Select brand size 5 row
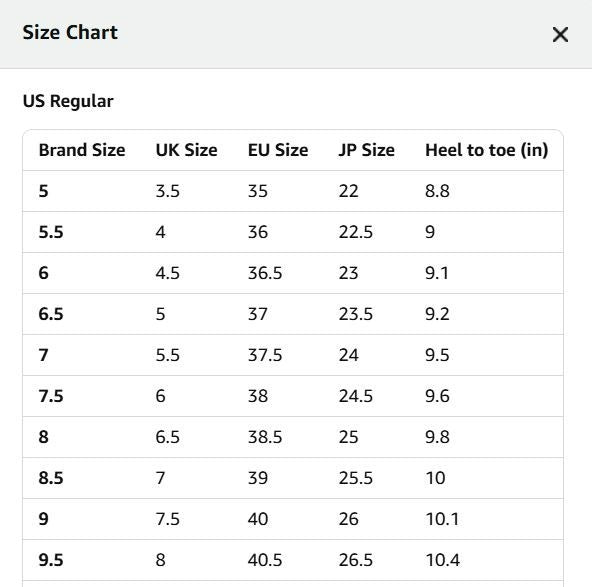The width and height of the screenshot is (592, 587). point(293,191)
